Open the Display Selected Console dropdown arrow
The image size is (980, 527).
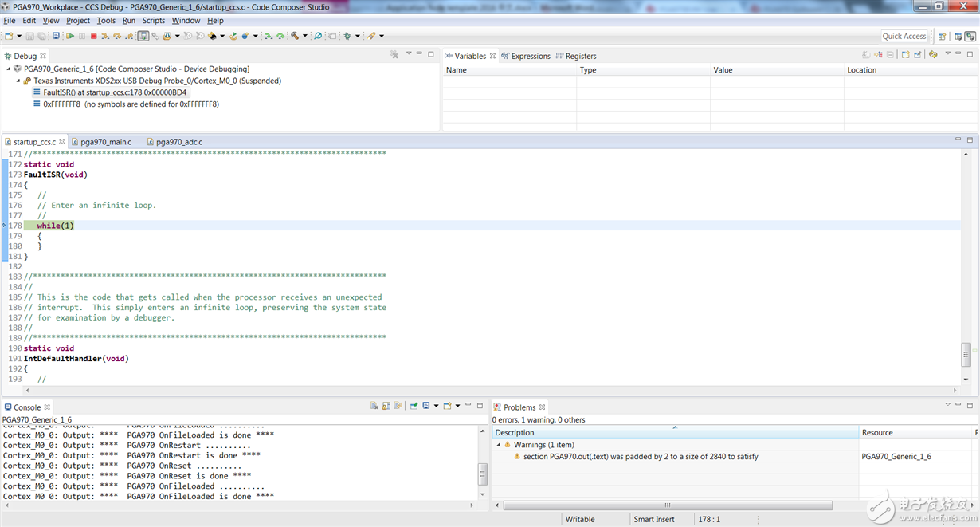[437, 406]
